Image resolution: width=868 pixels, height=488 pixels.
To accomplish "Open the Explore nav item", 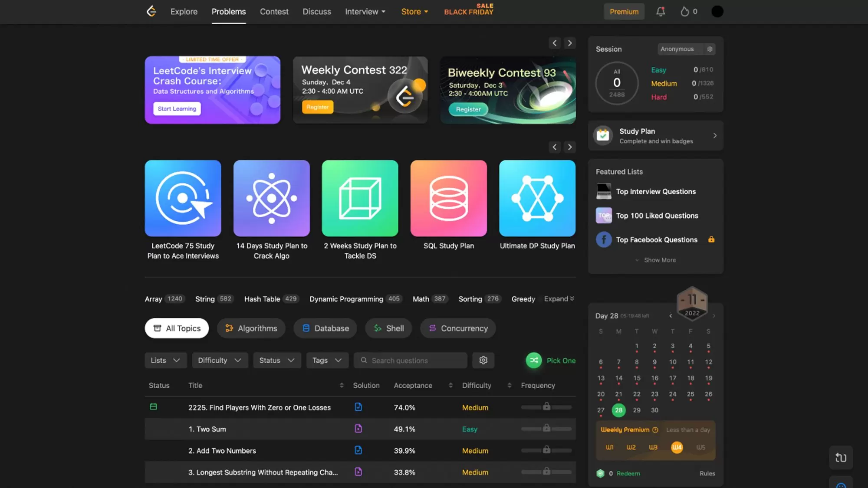I will [184, 12].
